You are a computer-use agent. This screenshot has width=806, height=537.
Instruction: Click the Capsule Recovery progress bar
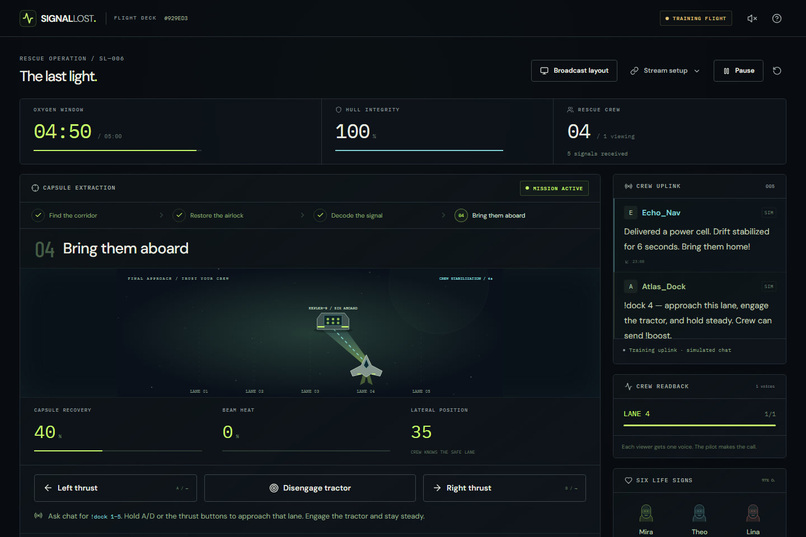point(118,451)
